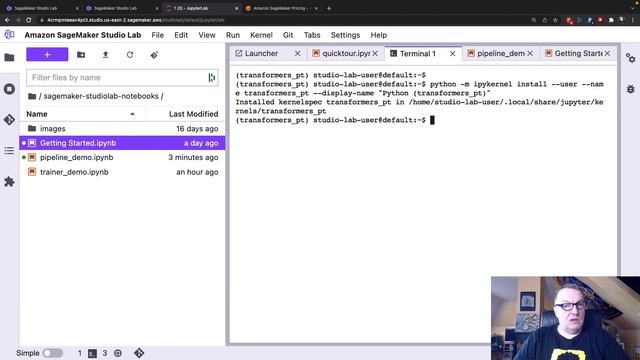
Task: Close the Terminal 1 tab
Action: [453, 53]
